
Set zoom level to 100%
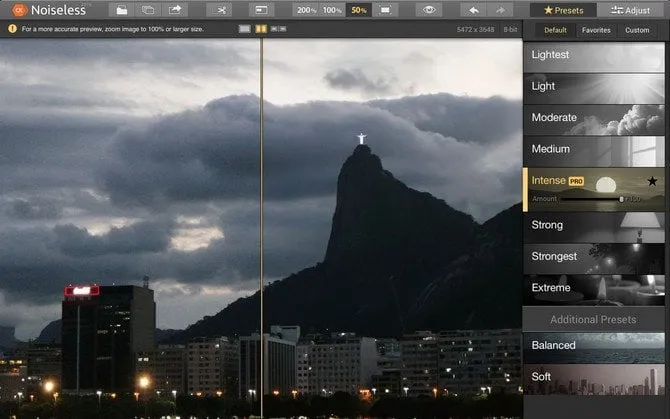coord(332,10)
